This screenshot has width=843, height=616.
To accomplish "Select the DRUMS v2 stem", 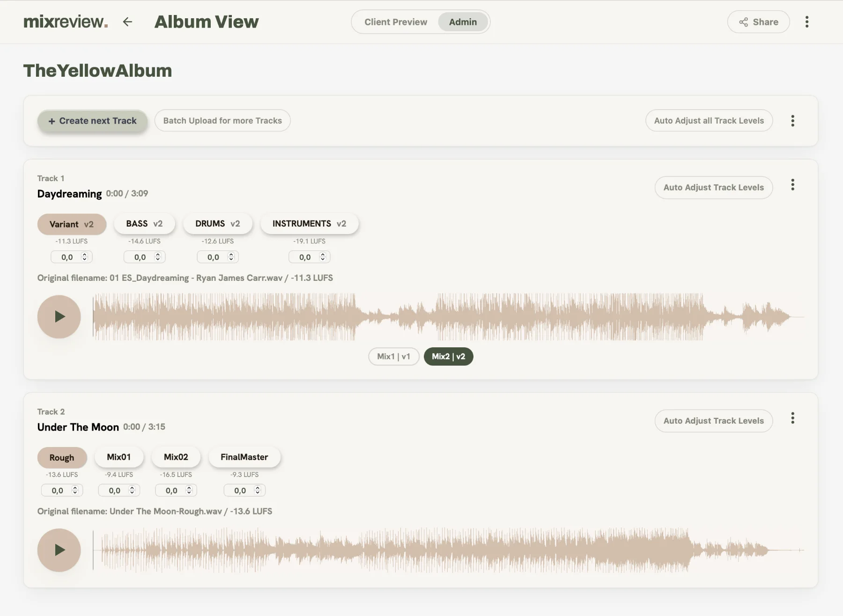I will 218,224.
